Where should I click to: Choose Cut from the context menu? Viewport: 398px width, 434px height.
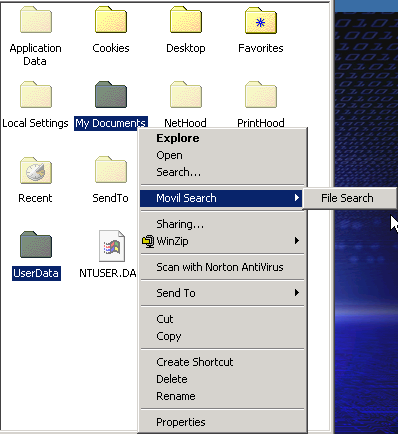coord(222,319)
